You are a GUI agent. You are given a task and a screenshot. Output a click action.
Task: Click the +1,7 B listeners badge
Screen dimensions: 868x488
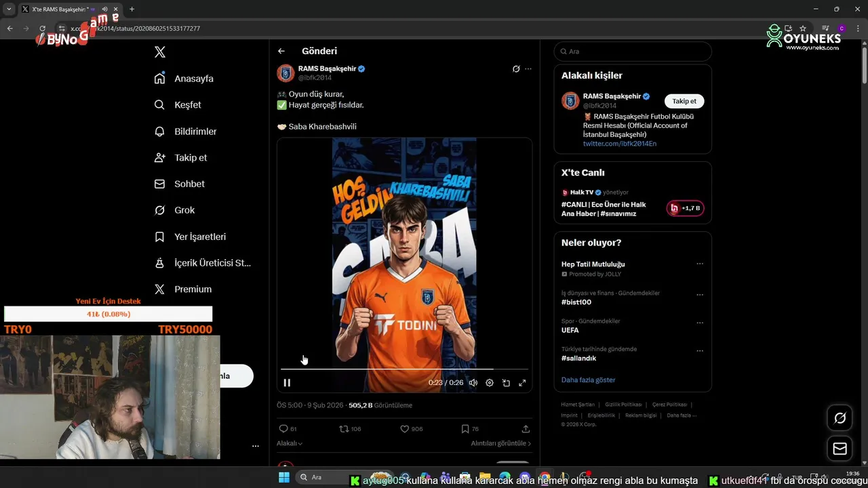coord(686,208)
